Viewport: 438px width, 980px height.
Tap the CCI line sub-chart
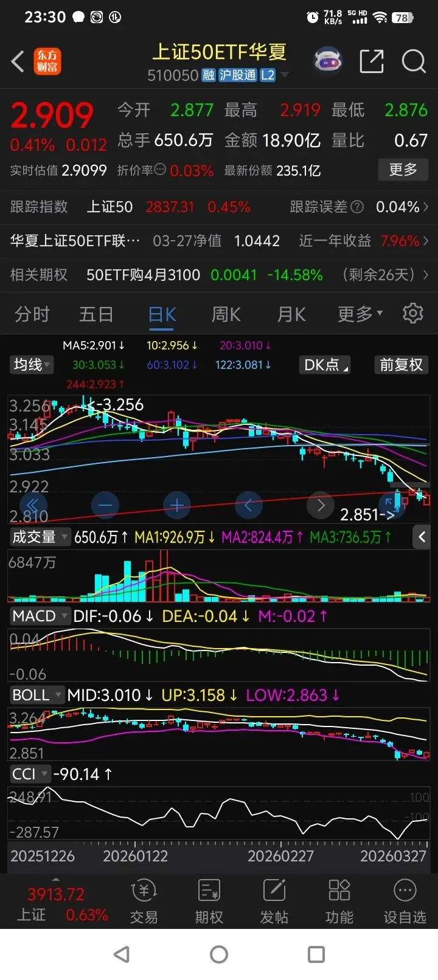(219, 813)
